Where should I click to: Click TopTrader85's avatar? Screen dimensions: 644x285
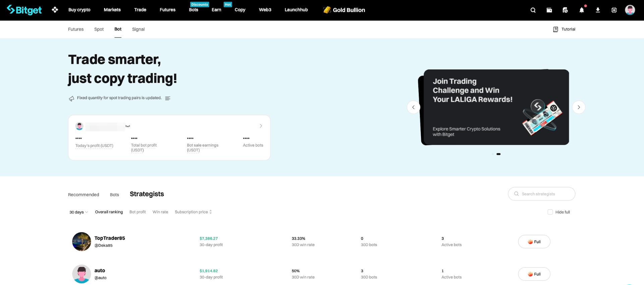point(82,241)
